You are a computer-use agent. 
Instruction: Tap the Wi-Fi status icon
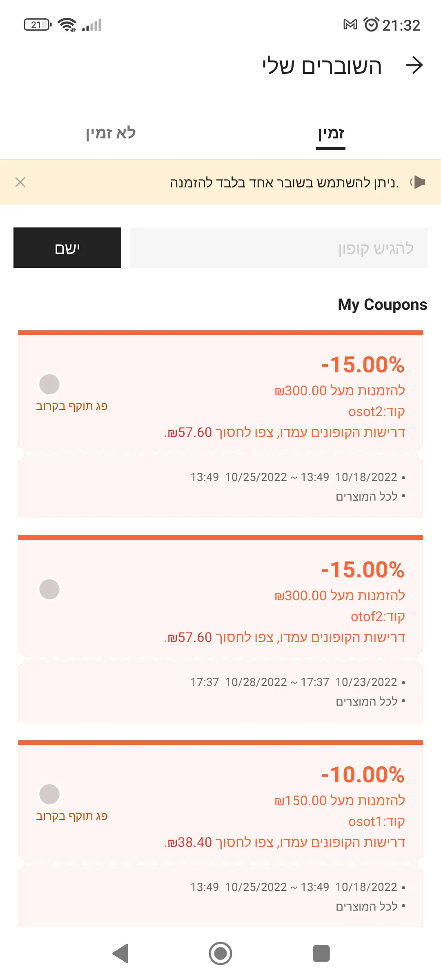(x=67, y=25)
